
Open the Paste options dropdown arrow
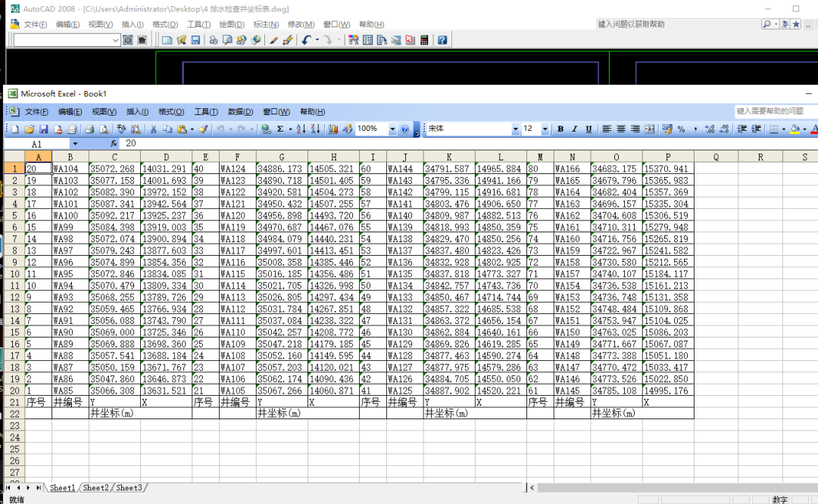[192, 129]
